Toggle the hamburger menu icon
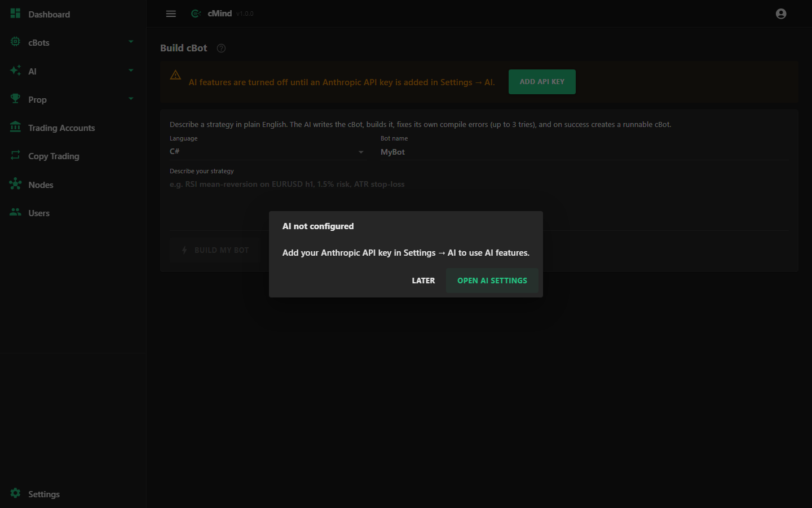Screen dimensions: 812x508 point(171,14)
